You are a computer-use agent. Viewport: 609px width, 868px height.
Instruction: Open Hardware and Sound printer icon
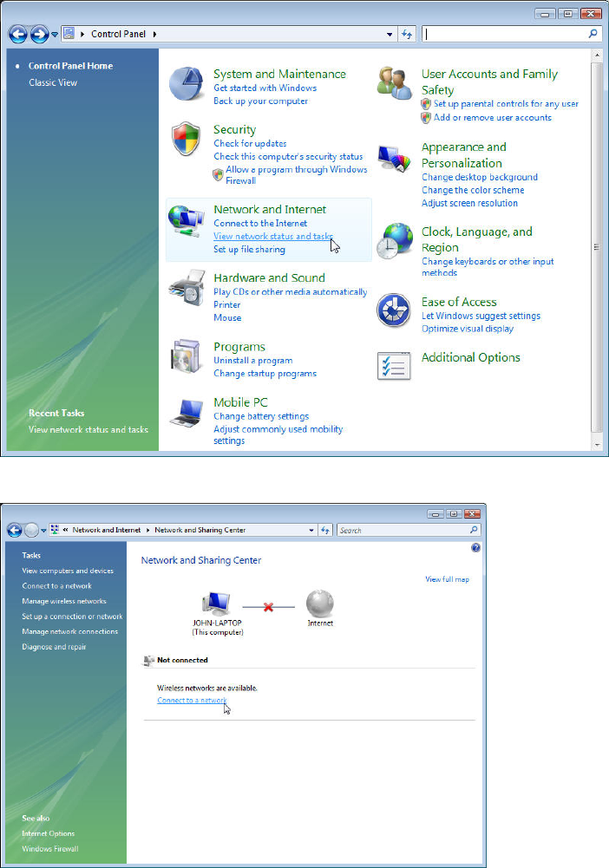(187, 288)
